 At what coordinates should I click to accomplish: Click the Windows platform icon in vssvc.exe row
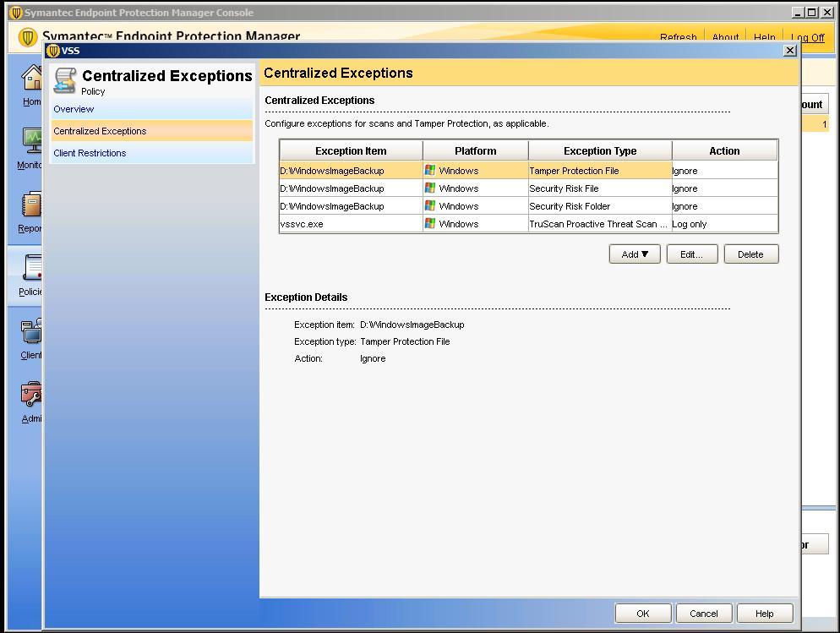coord(430,224)
